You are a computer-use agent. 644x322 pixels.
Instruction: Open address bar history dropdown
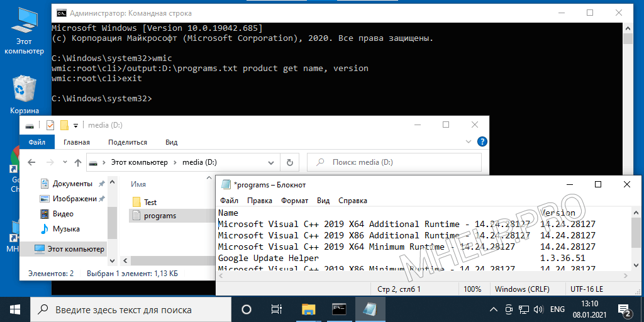pyautogui.click(x=270, y=163)
